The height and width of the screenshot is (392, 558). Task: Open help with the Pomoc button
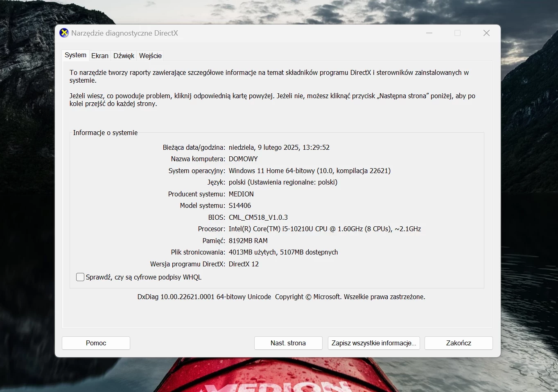(96, 343)
